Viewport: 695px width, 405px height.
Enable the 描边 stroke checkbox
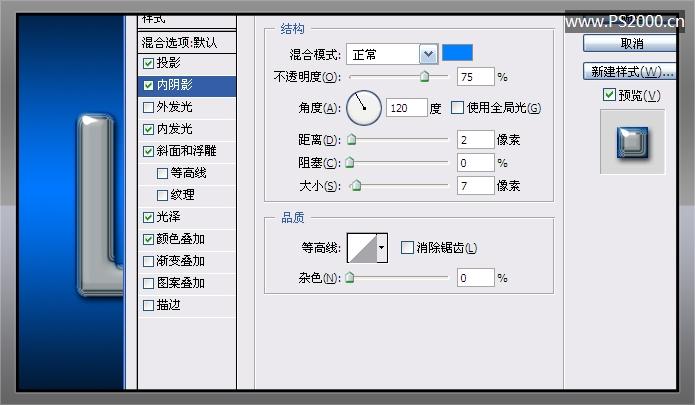148,305
